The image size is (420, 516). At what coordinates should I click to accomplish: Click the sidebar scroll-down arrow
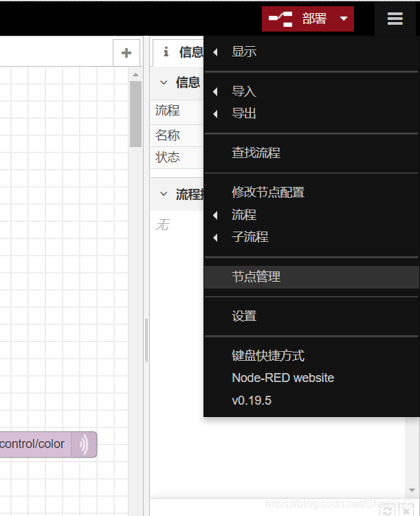(412, 490)
